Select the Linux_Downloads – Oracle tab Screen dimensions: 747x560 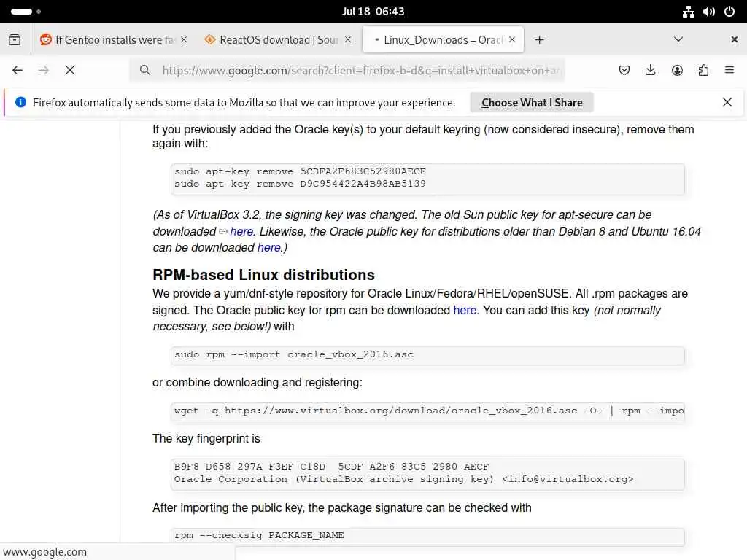tap(443, 40)
